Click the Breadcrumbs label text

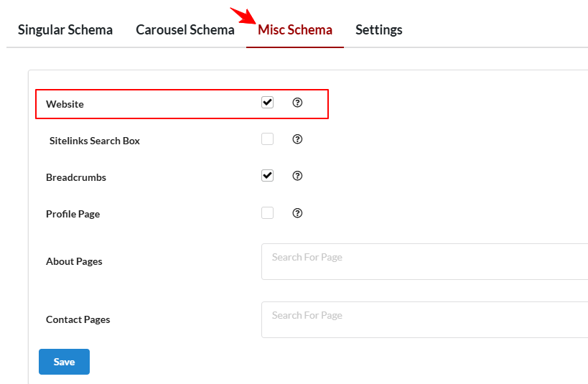coord(76,177)
